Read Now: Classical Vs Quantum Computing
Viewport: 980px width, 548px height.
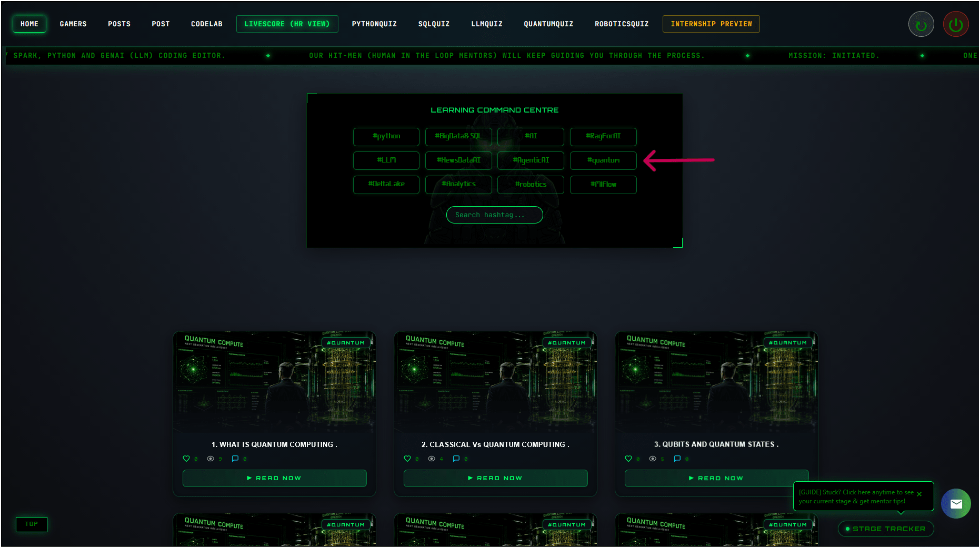[x=496, y=478]
